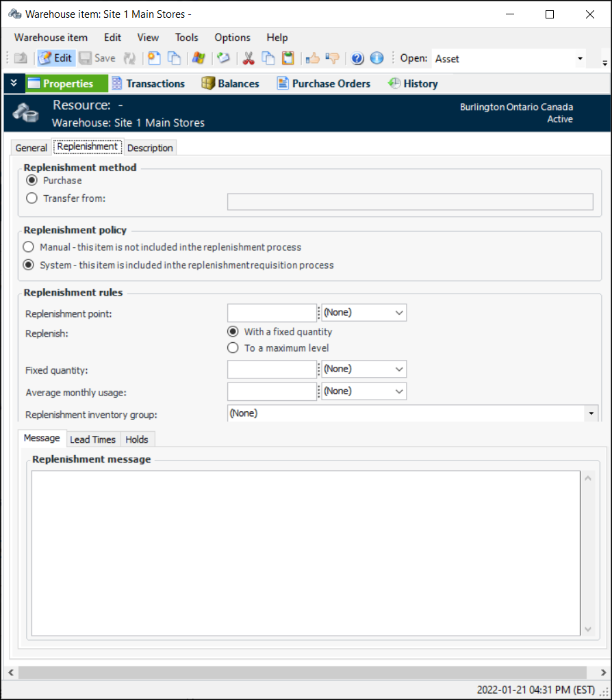This screenshot has height=700, width=612.
Task: Click the toolbar overflow arrow at far right
Action: coord(605,63)
